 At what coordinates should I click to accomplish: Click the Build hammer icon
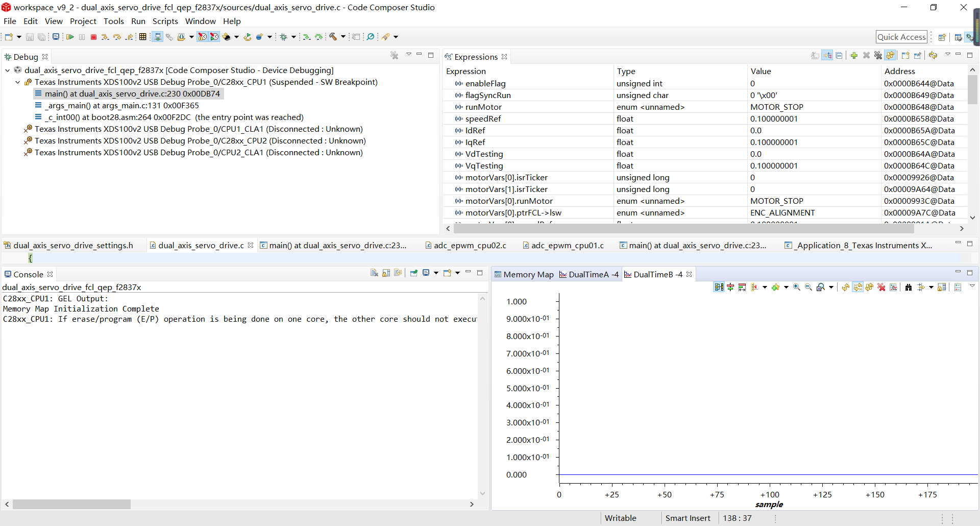pos(333,37)
